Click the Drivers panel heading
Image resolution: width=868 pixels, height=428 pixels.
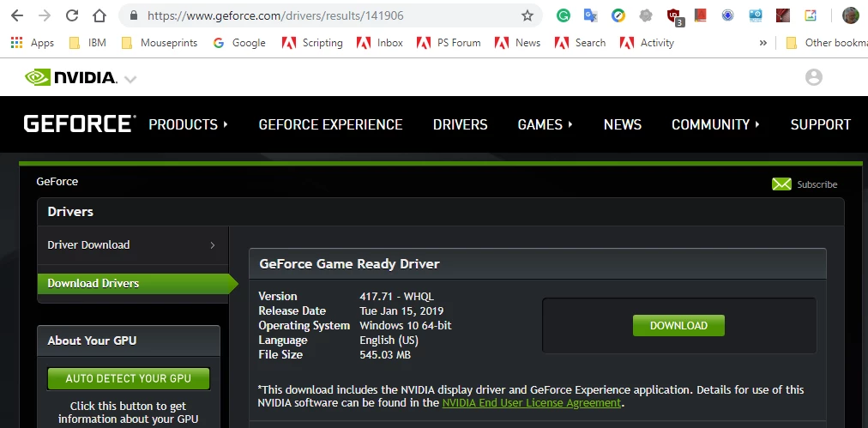click(70, 212)
